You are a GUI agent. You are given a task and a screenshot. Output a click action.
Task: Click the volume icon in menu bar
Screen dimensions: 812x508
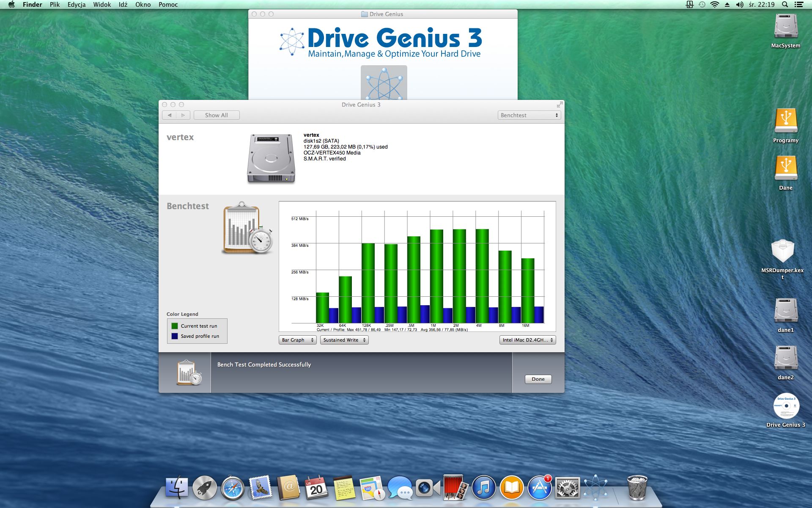739,5
